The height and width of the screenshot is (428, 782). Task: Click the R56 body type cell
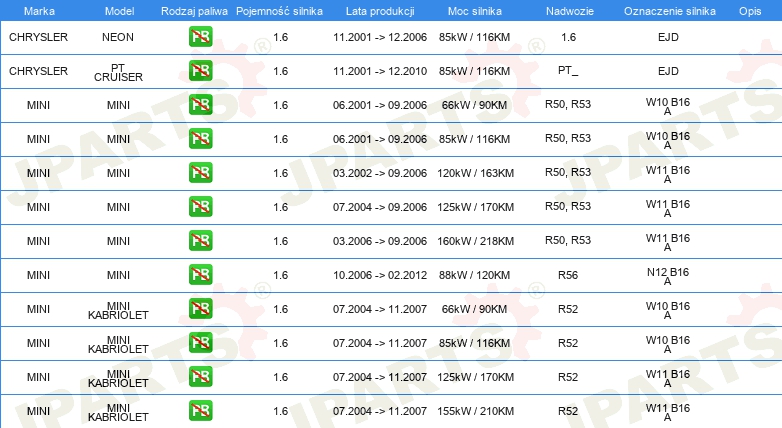click(568, 275)
